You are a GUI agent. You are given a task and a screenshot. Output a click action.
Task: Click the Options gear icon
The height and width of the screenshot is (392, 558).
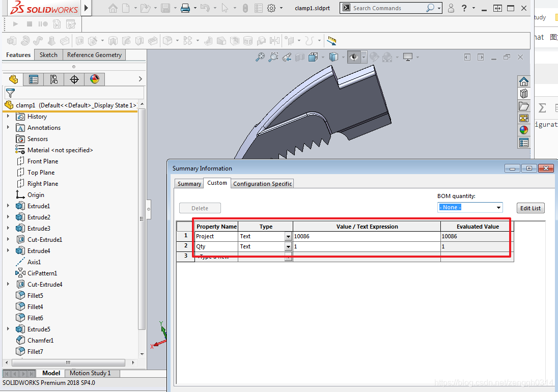pyautogui.click(x=271, y=8)
